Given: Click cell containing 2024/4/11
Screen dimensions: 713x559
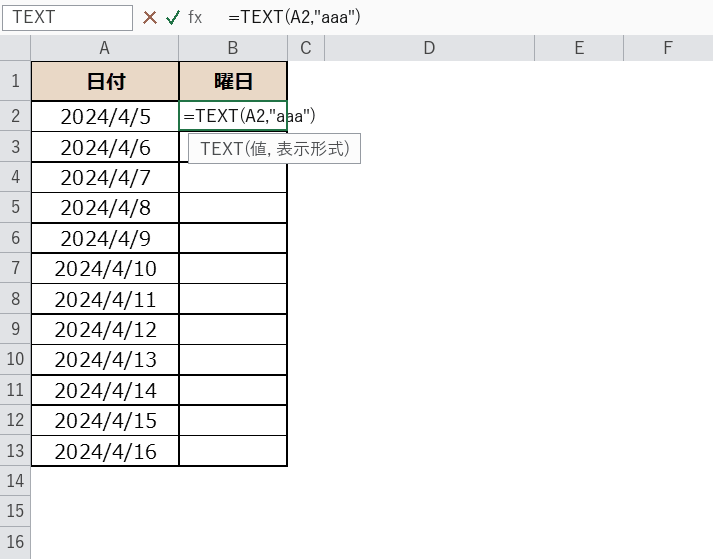Looking at the screenshot, I should coord(105,299).
